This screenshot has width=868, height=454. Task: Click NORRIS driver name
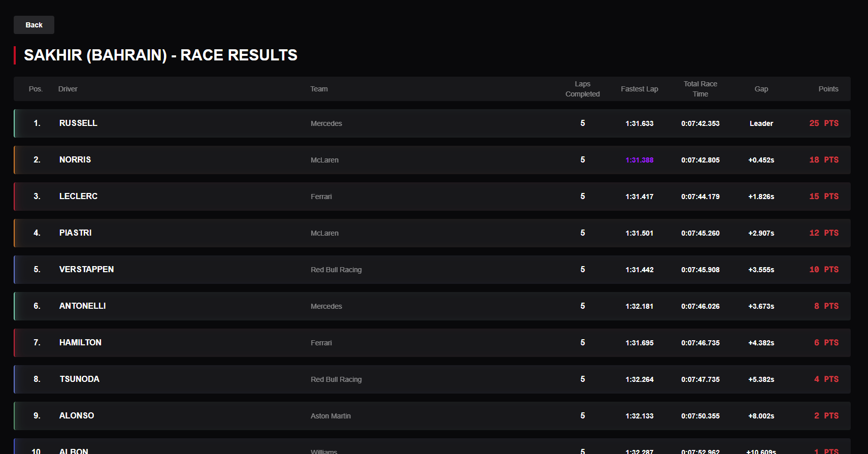point(75,159)
